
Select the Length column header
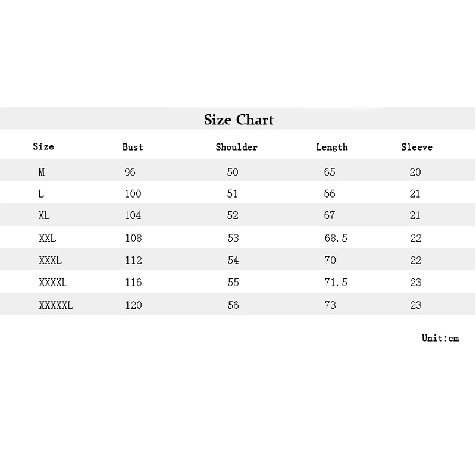tap(331, 147)
